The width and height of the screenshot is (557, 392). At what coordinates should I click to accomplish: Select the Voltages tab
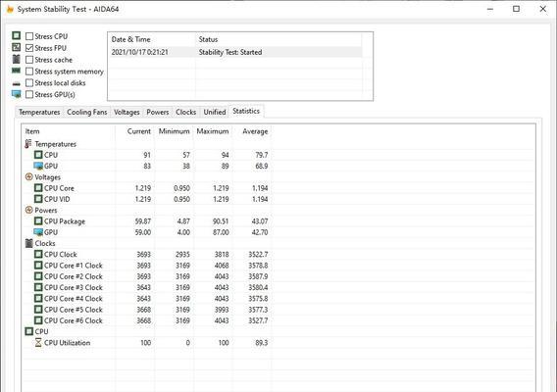click(127, 112)
